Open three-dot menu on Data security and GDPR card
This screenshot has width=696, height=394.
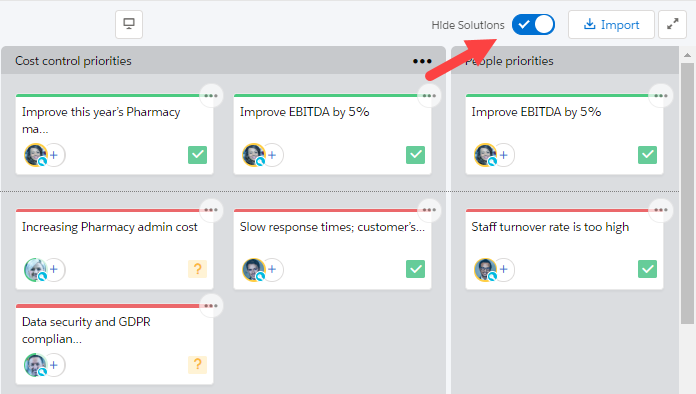pos(211,306)
